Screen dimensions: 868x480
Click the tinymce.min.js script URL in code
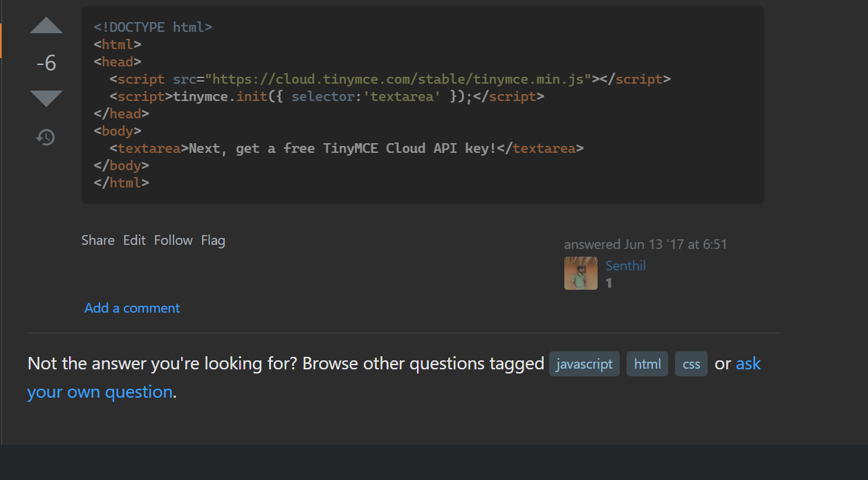click(x=398, y=79)
